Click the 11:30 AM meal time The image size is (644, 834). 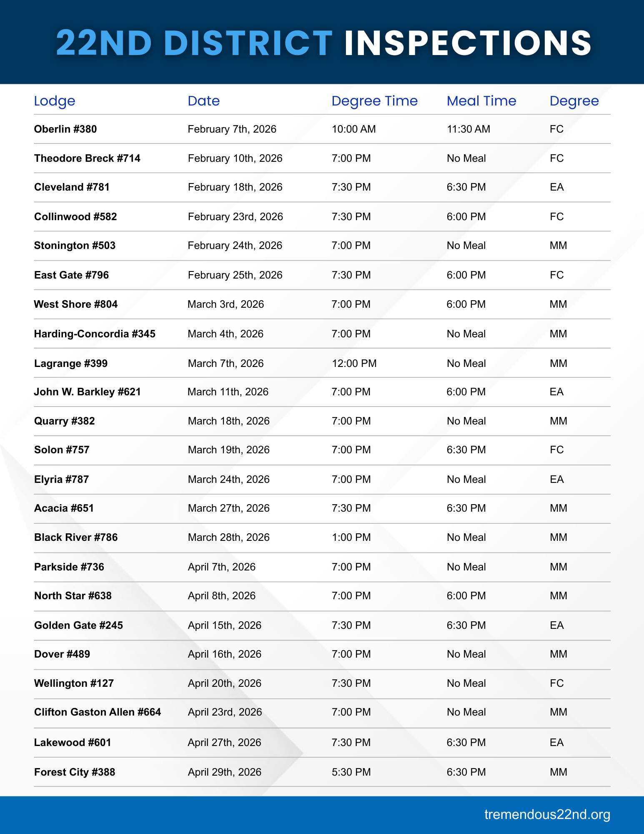point(469,129)
